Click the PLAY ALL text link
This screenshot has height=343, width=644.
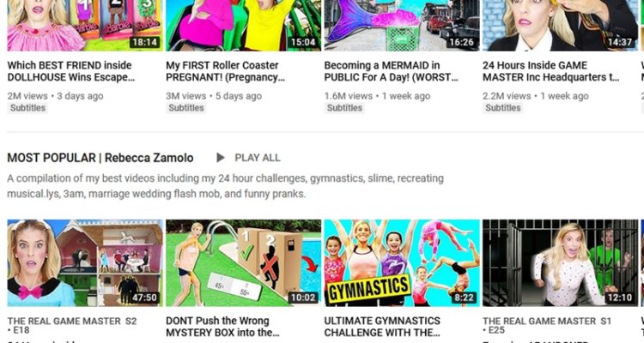point(258,158)
